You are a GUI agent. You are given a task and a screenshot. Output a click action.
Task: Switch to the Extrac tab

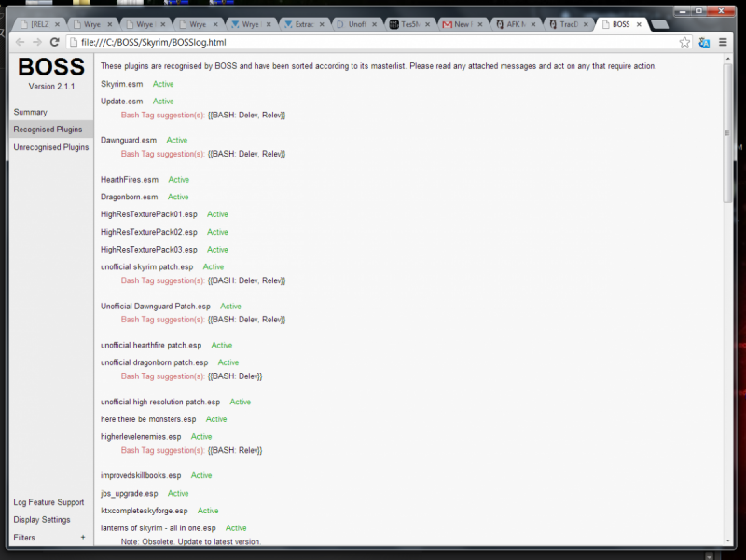[x=305, y=24]
